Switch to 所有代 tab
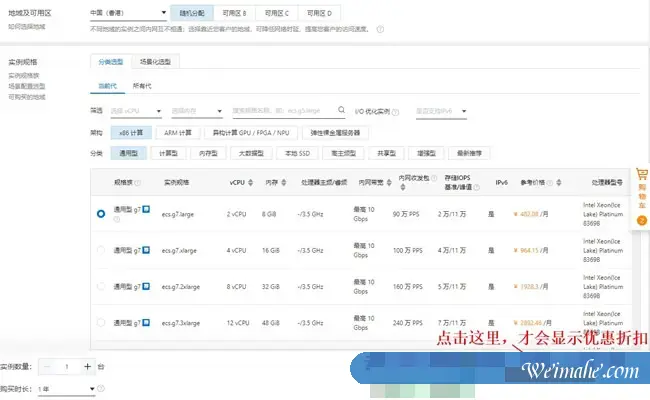This screenshot has height=400, width=650. coord(143,86)
